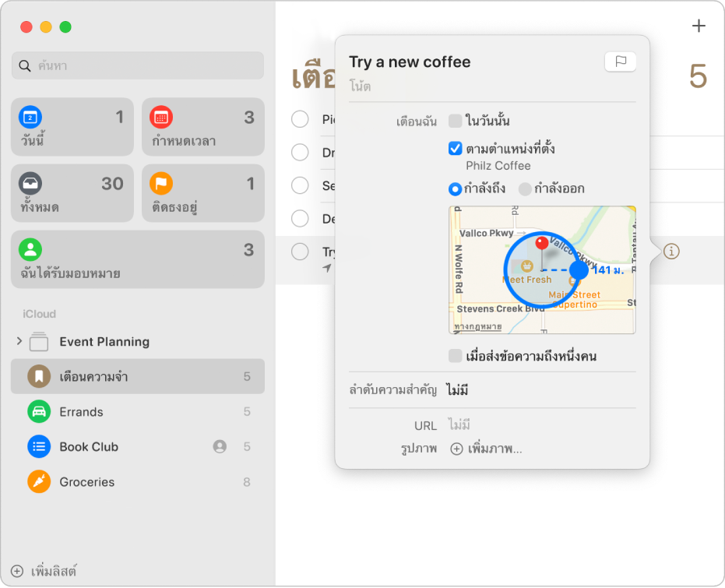Click the info icon beside the reminder
725x588 pixels.
click(671, 252)
